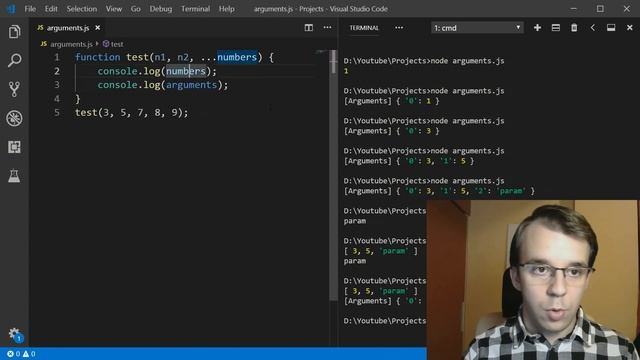The width and height of the screenshot is (640, 360).
Task: Select the arguments.js editor tab
Action: click(x=68, y=28)
